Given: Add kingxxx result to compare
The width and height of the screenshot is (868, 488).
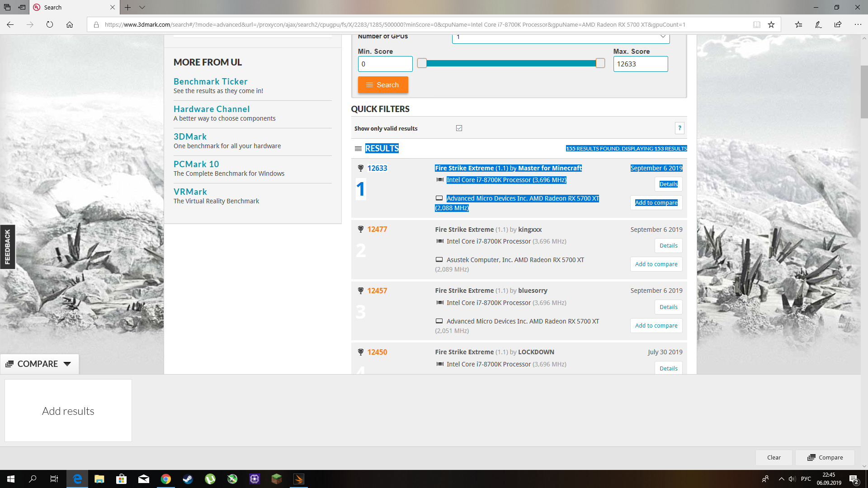Looking at the screenshot, I should click(656, 264).
